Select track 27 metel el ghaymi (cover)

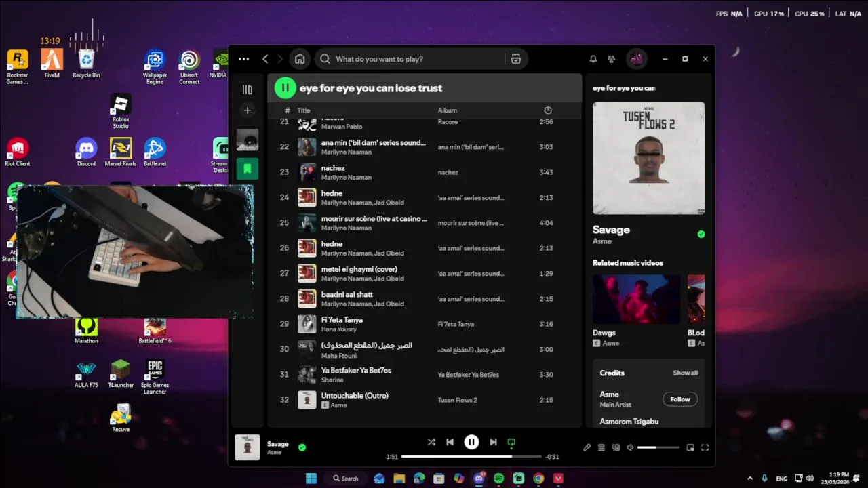tap(425, 273)
